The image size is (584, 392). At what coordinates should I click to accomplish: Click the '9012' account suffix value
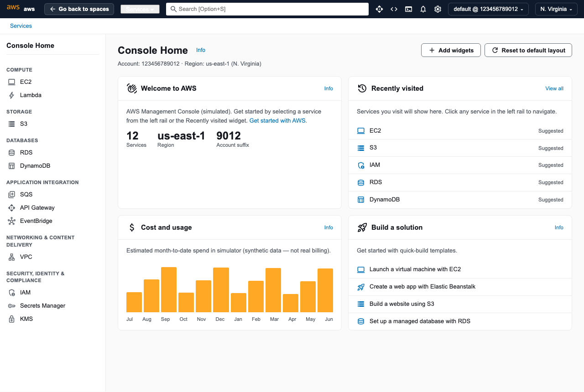(x=229, y=136)
